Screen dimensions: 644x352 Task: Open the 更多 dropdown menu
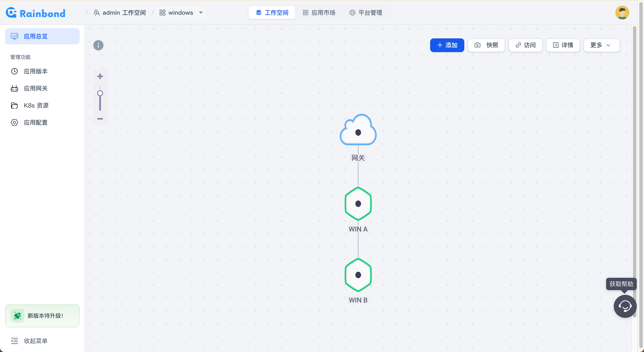tap(601, 45)
